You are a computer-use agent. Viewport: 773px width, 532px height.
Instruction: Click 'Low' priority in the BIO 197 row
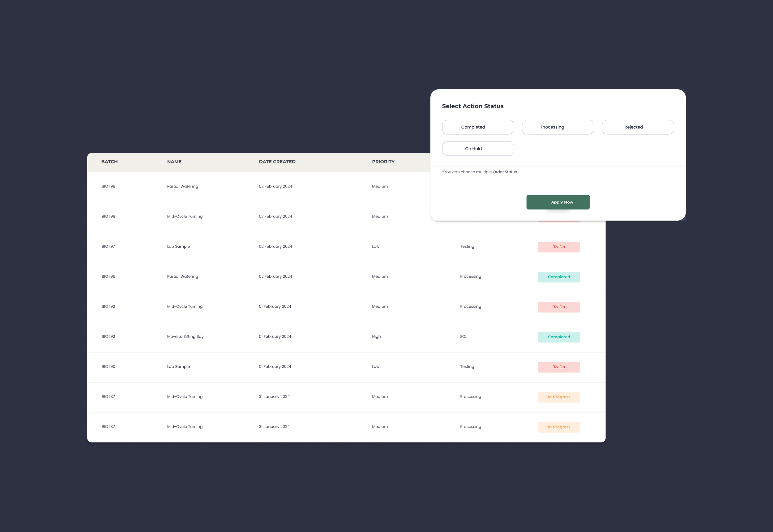tap(375, 246)
